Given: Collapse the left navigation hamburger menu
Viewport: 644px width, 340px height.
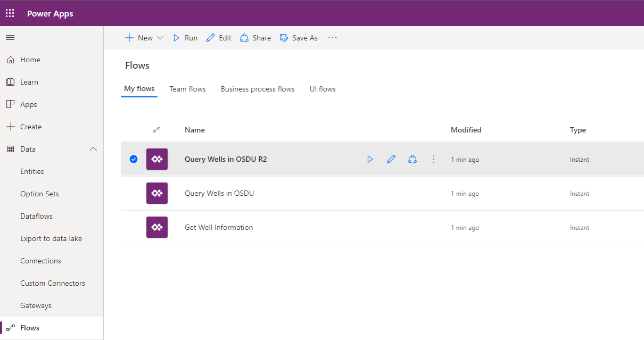Looking at the screenshot, I should click(x=10, y=38).
